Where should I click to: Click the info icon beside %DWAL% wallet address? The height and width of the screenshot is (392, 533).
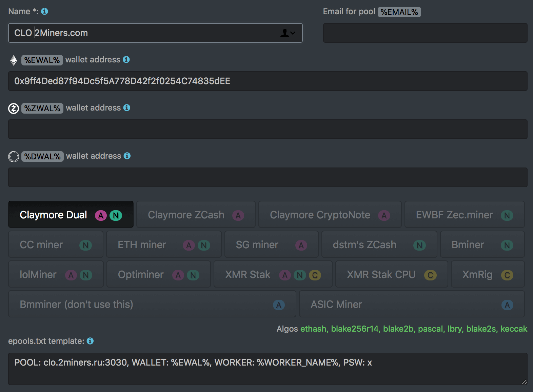[x=127, y=156]
